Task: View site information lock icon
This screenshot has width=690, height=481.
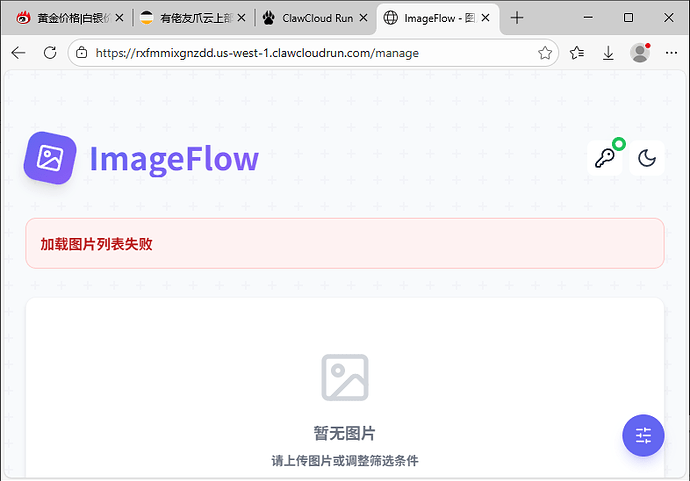Action: (x=81, y=53)
